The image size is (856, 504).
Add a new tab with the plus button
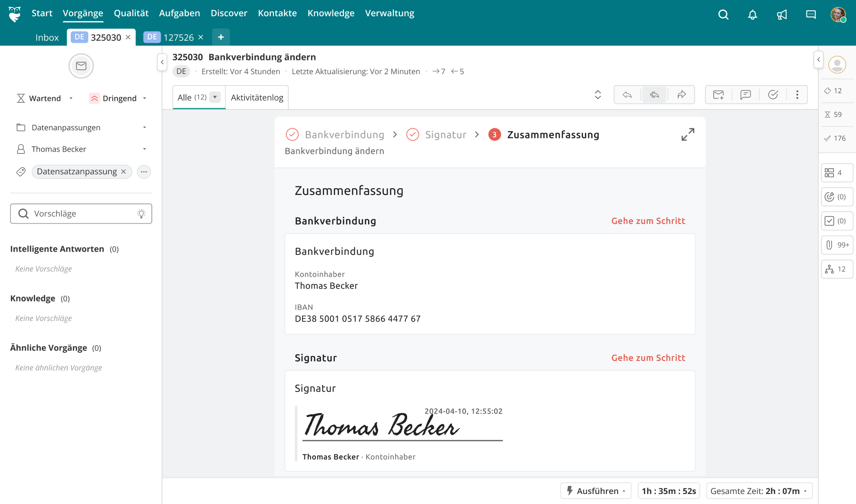click(x=221, y=37)
